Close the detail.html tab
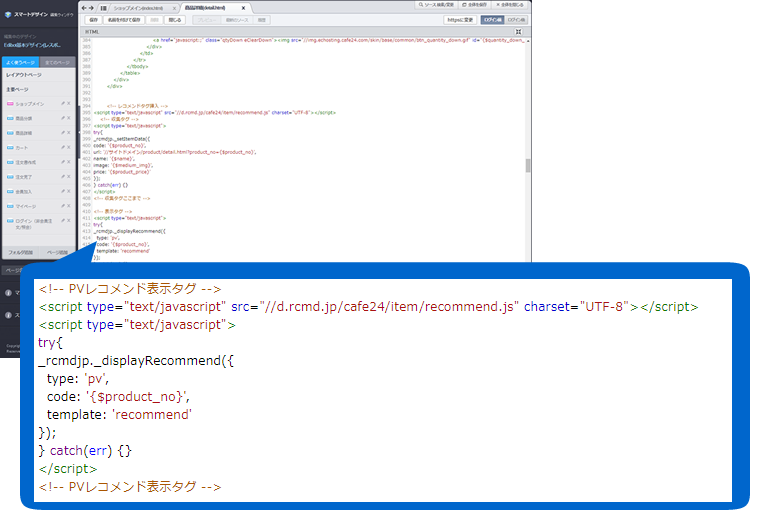Screen dimensions: 760x512 [243, 8]
